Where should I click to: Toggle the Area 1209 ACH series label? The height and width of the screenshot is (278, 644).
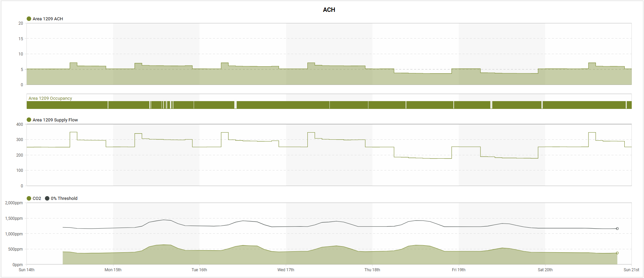[48, 19]
